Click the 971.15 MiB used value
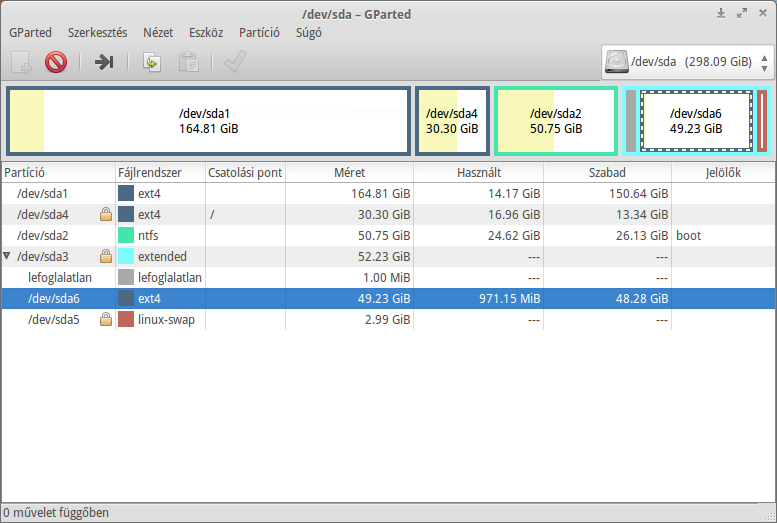777x523 pixels. click(x=509, y=298)
